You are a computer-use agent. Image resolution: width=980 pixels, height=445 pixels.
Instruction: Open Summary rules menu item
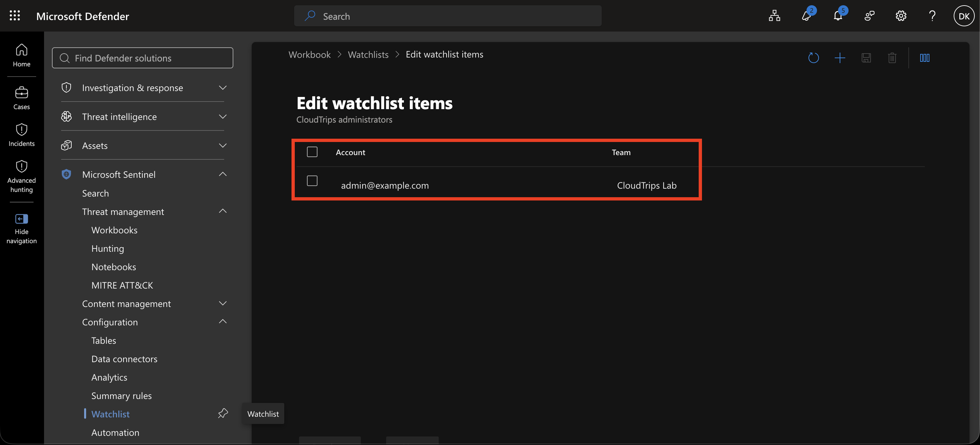tap(121, 396)
